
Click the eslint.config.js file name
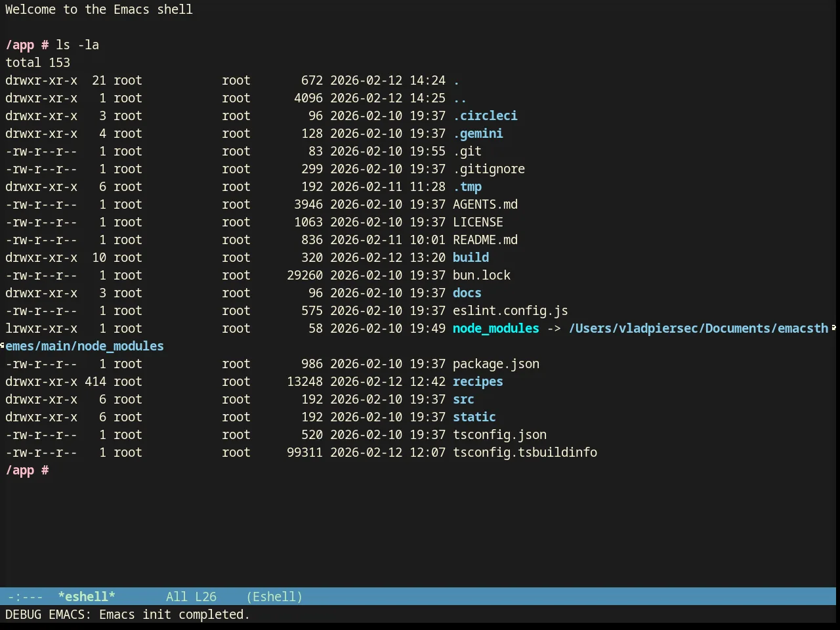tap(511, 310)
